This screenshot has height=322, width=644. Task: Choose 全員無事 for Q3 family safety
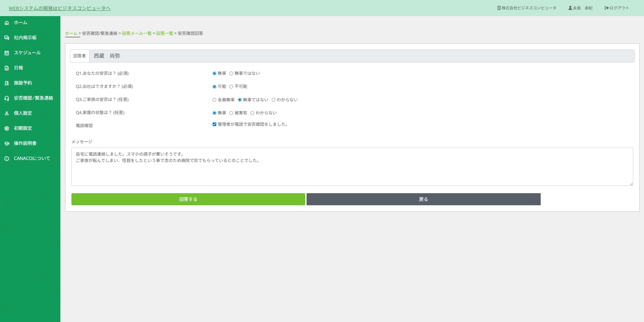214,100
